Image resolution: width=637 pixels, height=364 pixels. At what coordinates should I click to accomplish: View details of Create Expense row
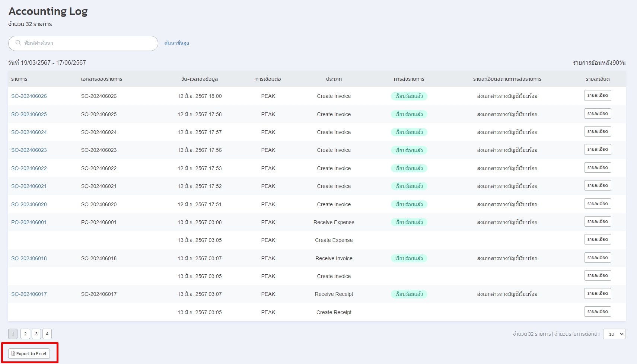[x=597, y=240]
